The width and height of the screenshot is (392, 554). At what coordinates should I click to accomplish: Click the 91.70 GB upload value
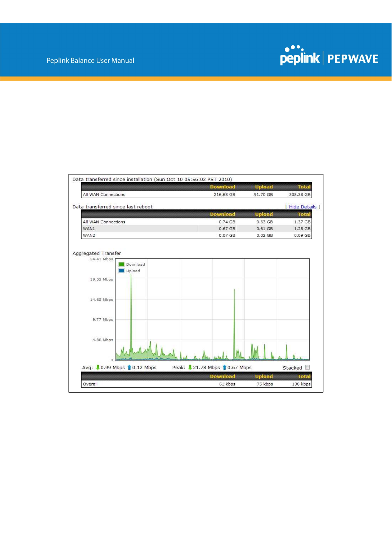coord(263,195)
